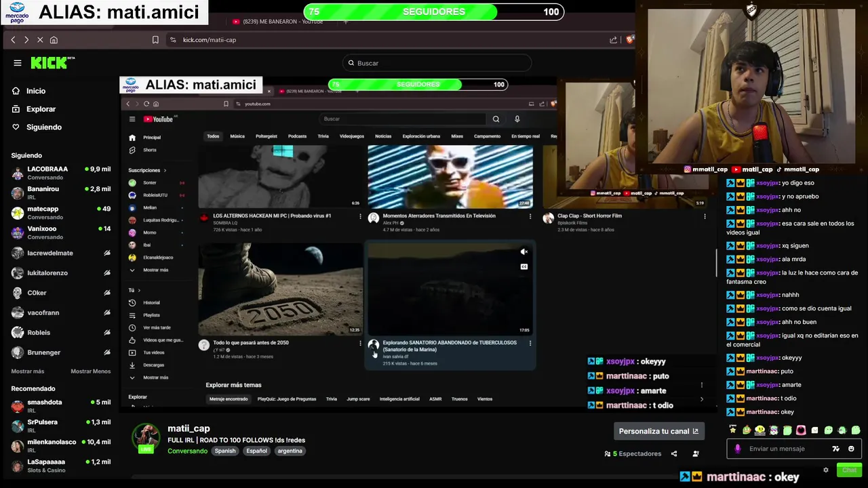
Task: Click the streamed YouTube voice search microphone
Action: [517, 119]
